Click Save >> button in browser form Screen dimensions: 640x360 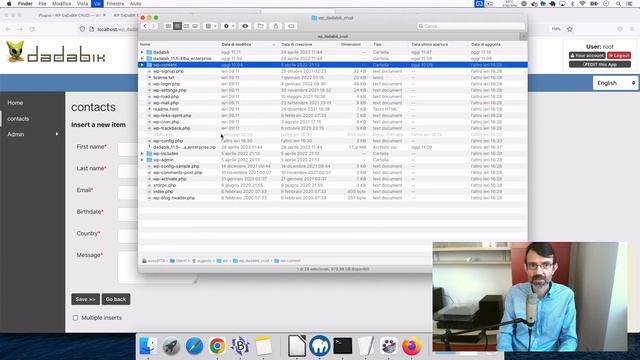[85, 299]
